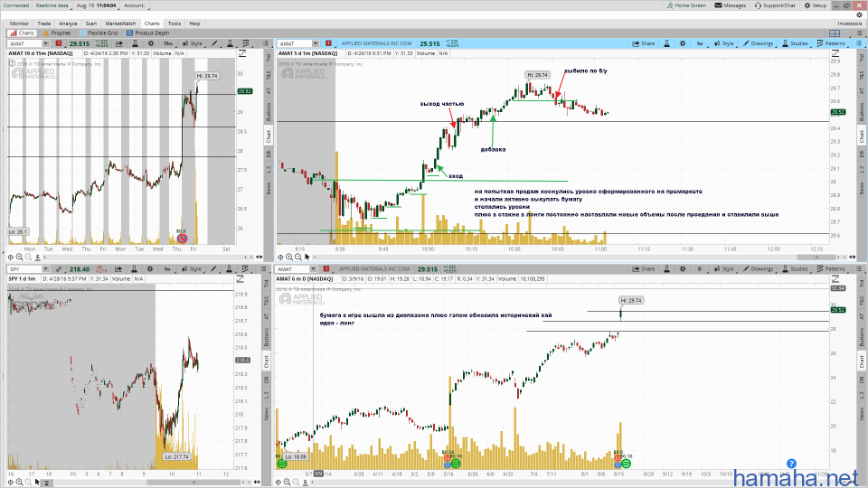The height and width of the screenshot is (488, 868).
Task: Click the green dividend marker near 8/15
Action: pos(626,463)
